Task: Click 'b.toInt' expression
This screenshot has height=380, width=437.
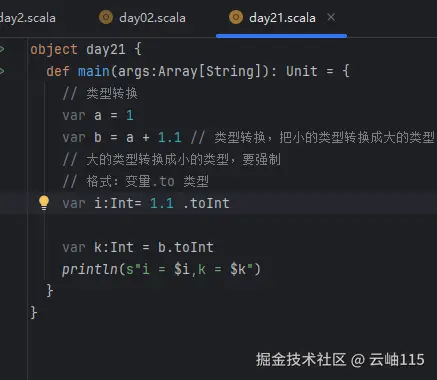Action: coord(185,247)
